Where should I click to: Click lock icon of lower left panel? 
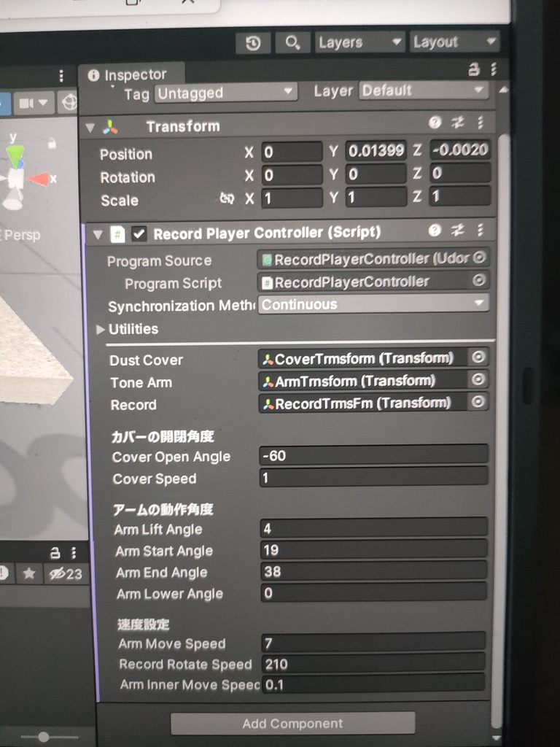[55, 553]
